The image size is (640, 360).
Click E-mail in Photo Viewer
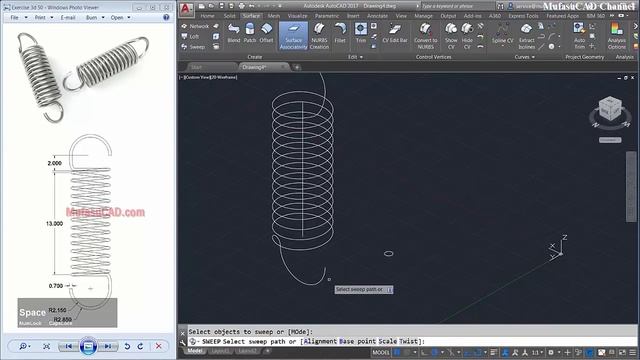click(68, 18)
